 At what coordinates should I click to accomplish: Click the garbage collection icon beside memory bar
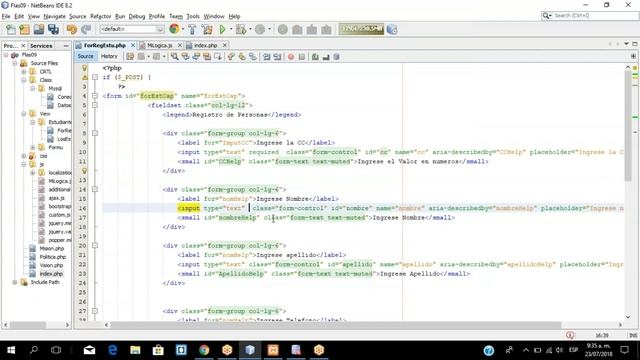click(392, 29)
